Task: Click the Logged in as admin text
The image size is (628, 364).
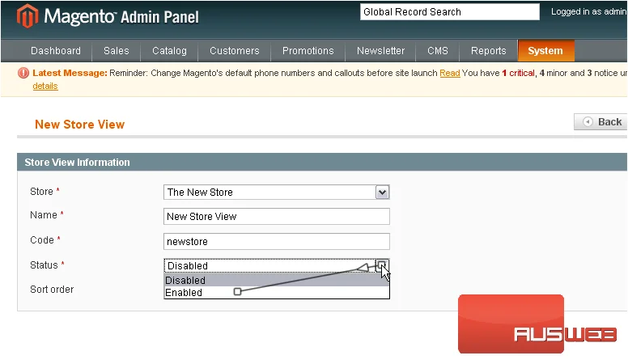Action: click(588, 12)
